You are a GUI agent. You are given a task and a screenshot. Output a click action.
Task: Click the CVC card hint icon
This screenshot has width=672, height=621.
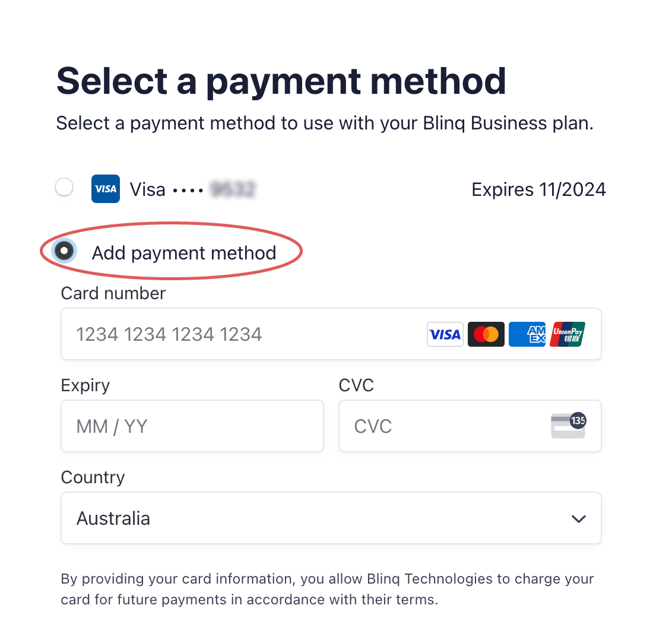click(568, 426)
